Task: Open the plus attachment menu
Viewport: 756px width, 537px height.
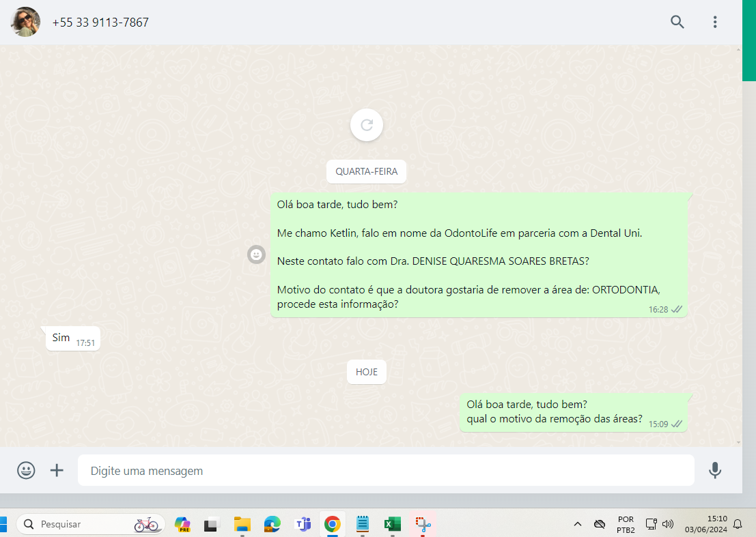Action: [x=57, y=470]
